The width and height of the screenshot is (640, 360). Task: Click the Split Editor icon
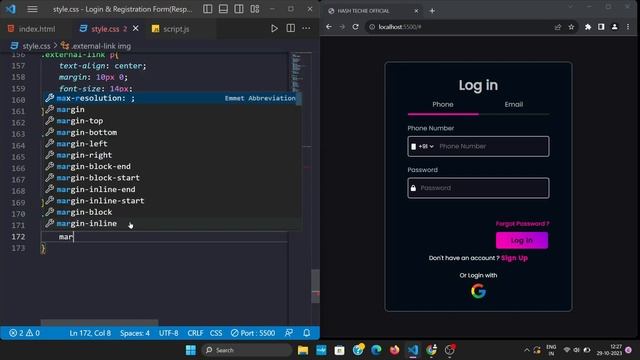291,29
